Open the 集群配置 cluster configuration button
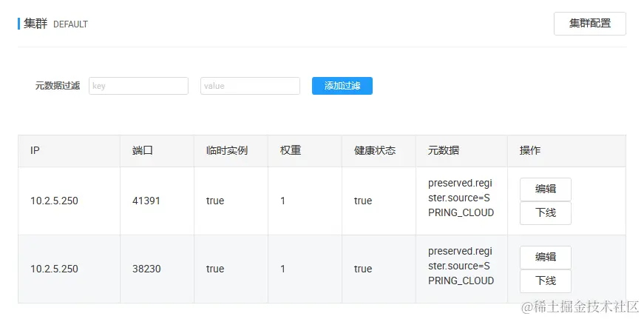The image size is (644, 319). click(590, 24)
